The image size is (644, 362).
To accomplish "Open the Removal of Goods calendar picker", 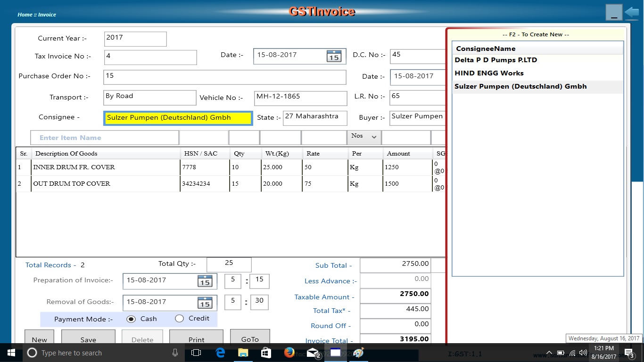I will [x=205, y=303].
